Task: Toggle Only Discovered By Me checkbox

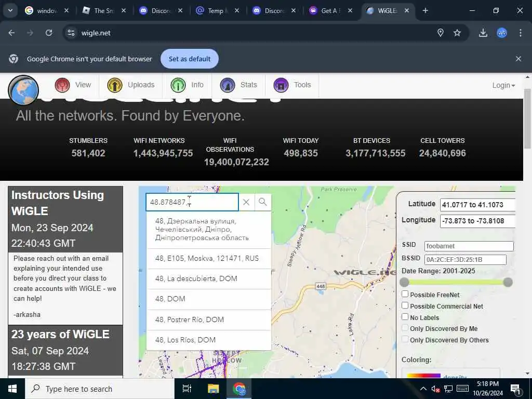Action: click(x=405, y=328)
